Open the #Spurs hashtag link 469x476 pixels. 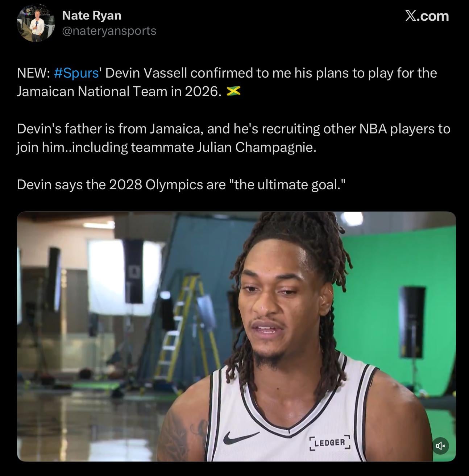point(76,73)
